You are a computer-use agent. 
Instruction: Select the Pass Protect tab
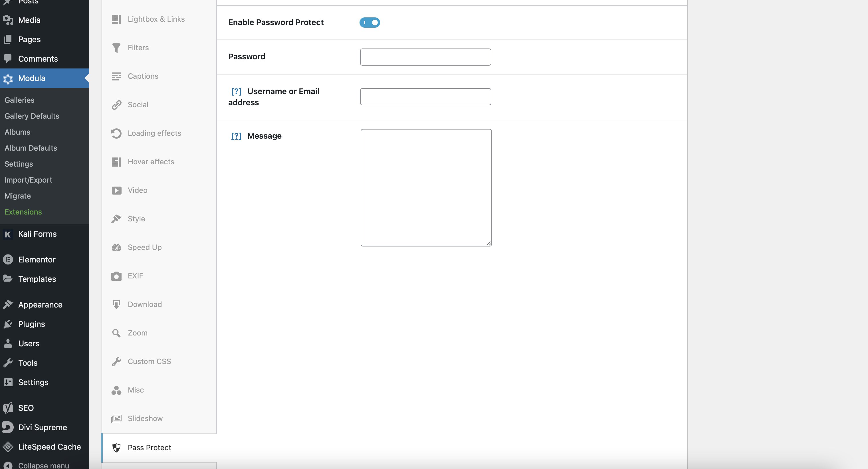click(159, 448)
